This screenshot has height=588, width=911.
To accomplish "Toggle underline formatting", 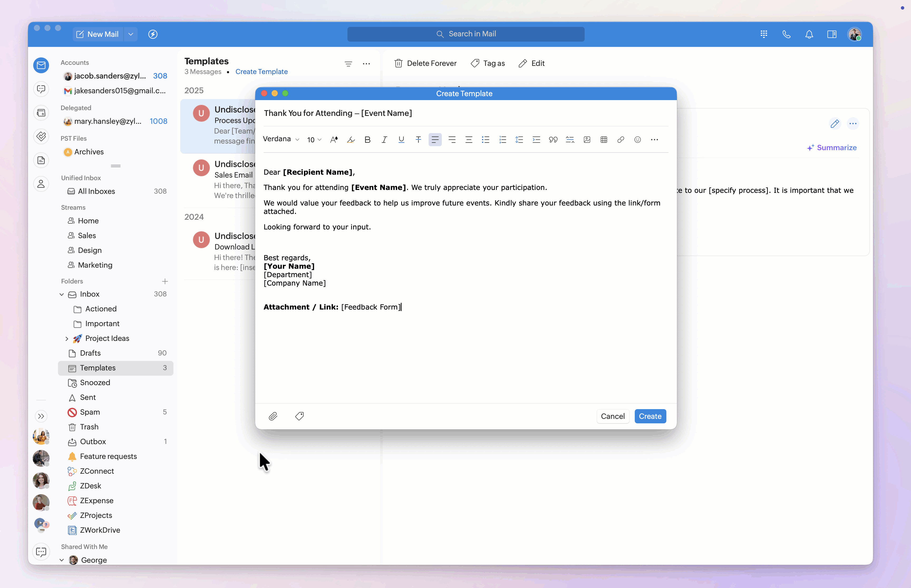I will [x=401, y=140].
